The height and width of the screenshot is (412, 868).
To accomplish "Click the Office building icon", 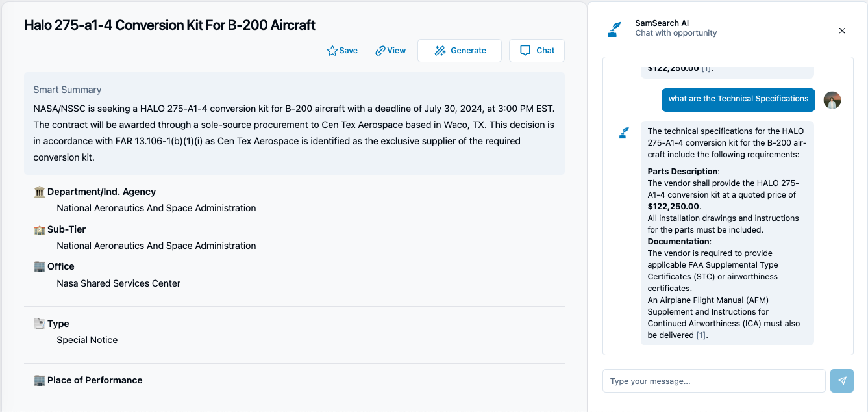I will pos(40,266).
